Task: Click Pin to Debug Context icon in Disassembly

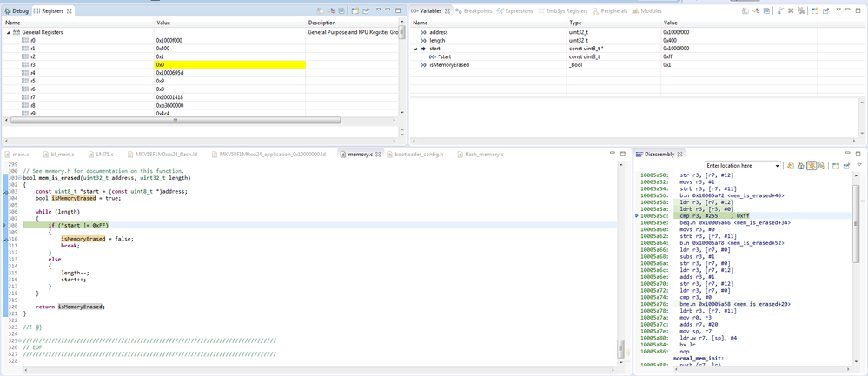Action: click(x=847, y=166)
